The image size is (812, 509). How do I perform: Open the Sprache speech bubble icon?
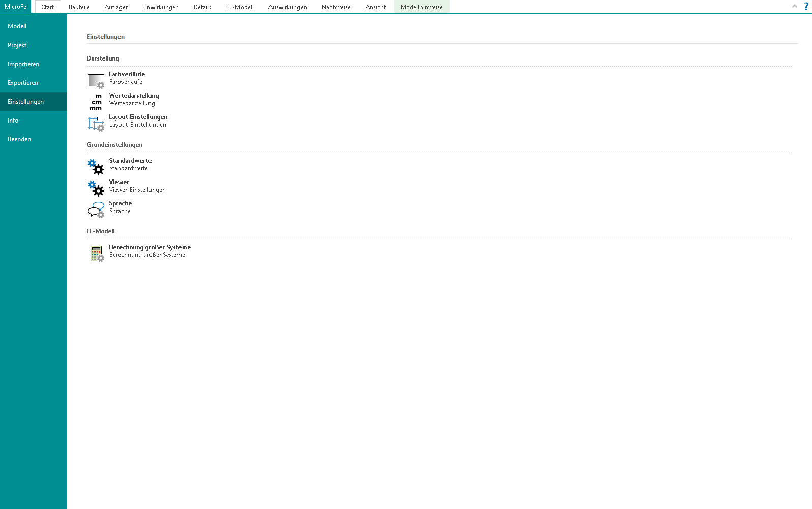(x=96, y=210)
